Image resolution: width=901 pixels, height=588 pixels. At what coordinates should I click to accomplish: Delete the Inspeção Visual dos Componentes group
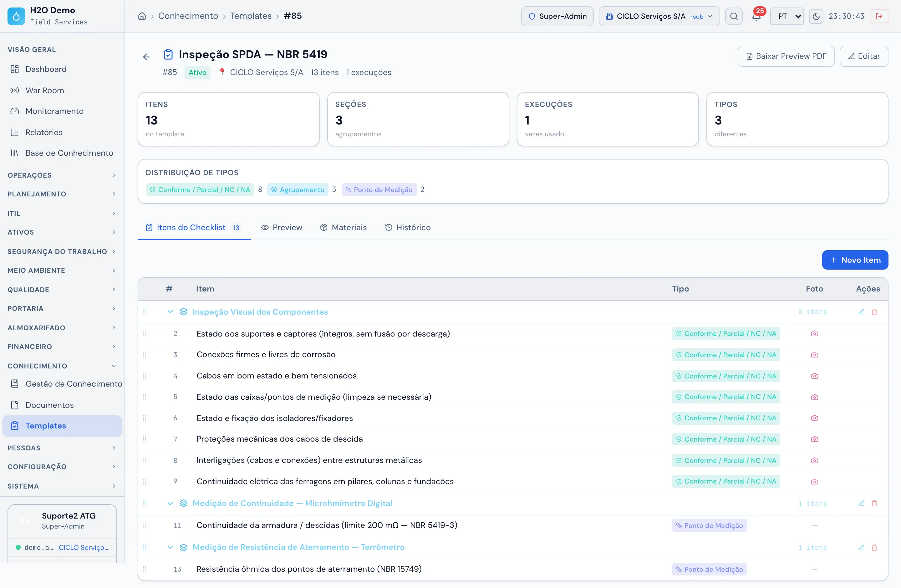874,312
